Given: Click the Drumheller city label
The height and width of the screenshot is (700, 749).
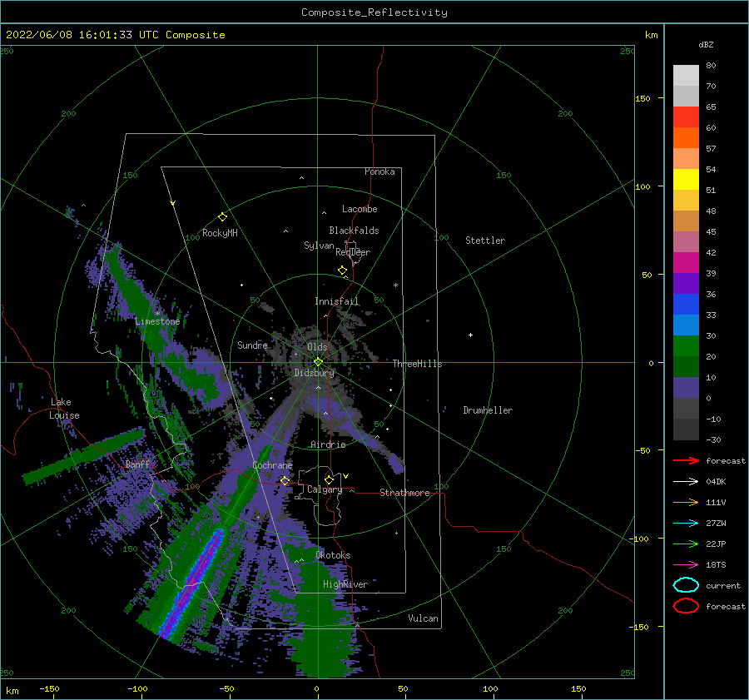Looking at the screenshot, I should (488, 410).
